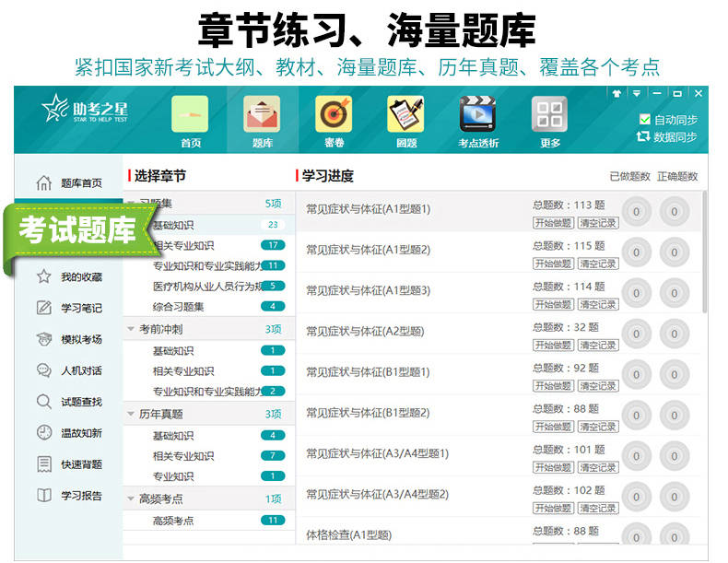This screenshot has height=563, width=728.
Task: Open 考点透析 video clapperboard icon
Action: pos(478,115)
